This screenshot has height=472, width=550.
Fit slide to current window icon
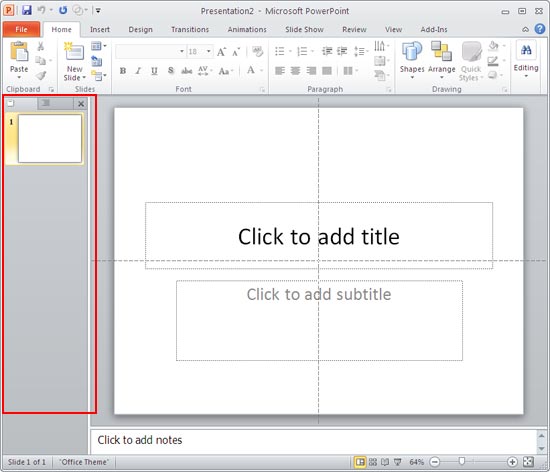tap(528, 462)
